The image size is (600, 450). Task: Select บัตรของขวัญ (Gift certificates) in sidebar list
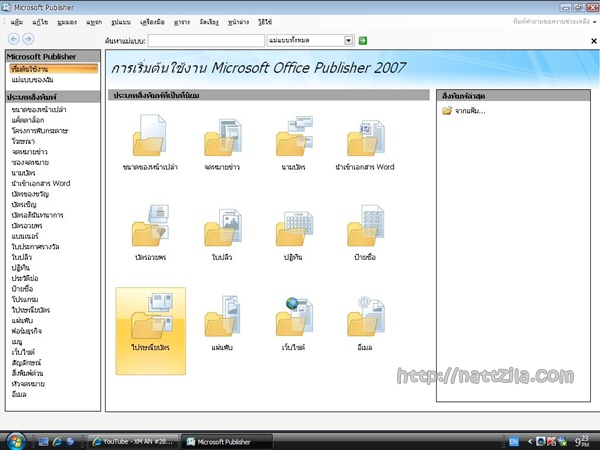pos(30,194)
